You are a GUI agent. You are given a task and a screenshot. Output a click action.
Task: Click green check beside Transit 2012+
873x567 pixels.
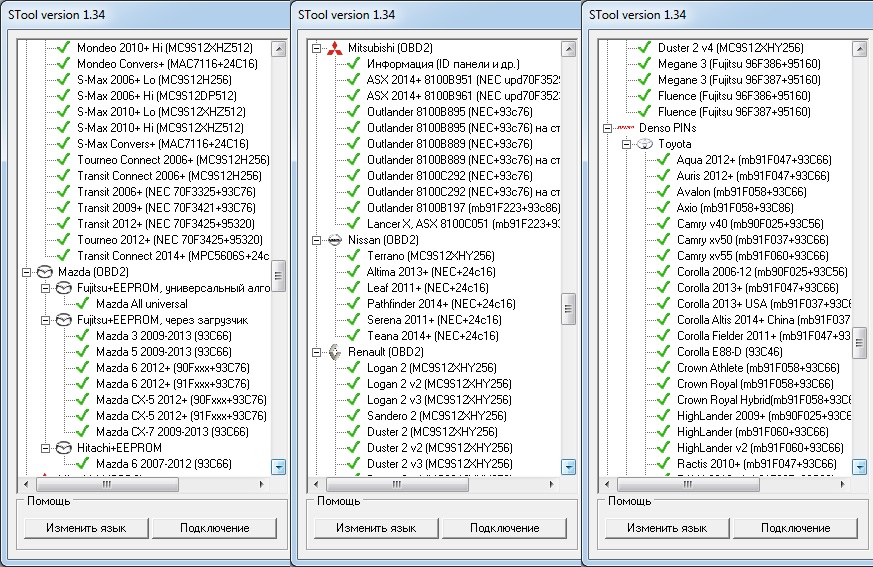[63, 224]
